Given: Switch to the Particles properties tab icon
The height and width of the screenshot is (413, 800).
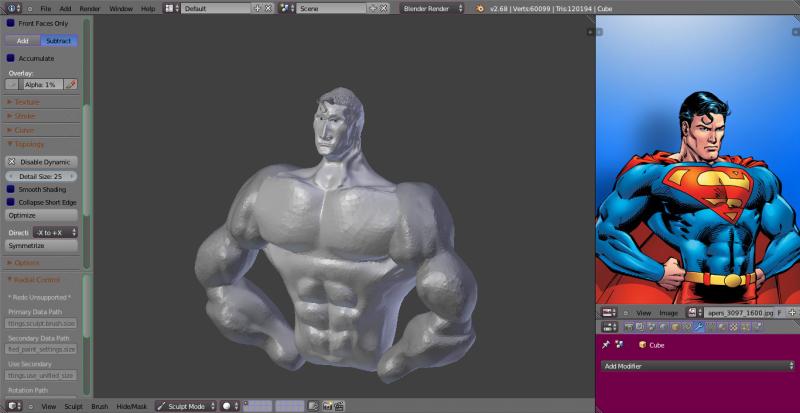Looking at the screenshot, I should click(x=745, y=327).
